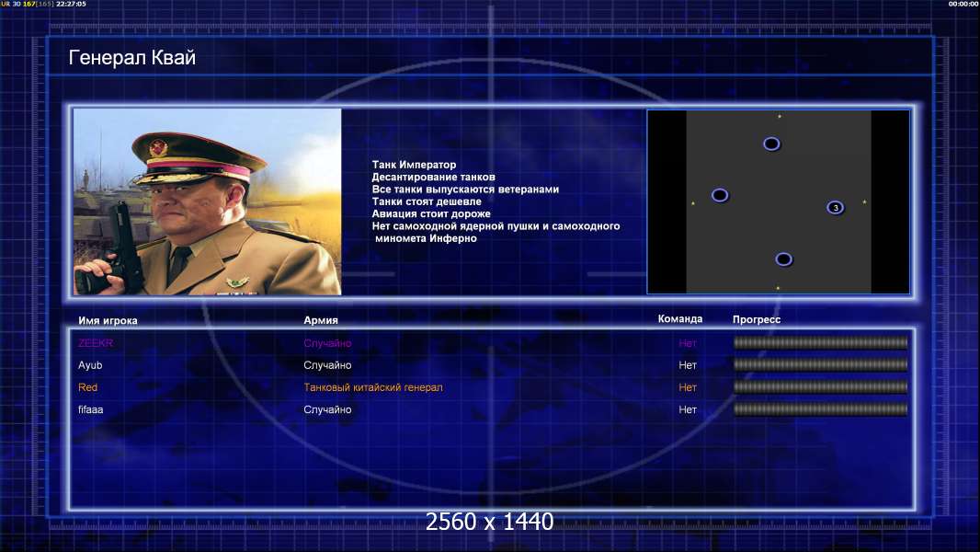This screenshot has width=980, height=552.
Task: Click team value 'Нет' in Ayub row
Action: 688,365
